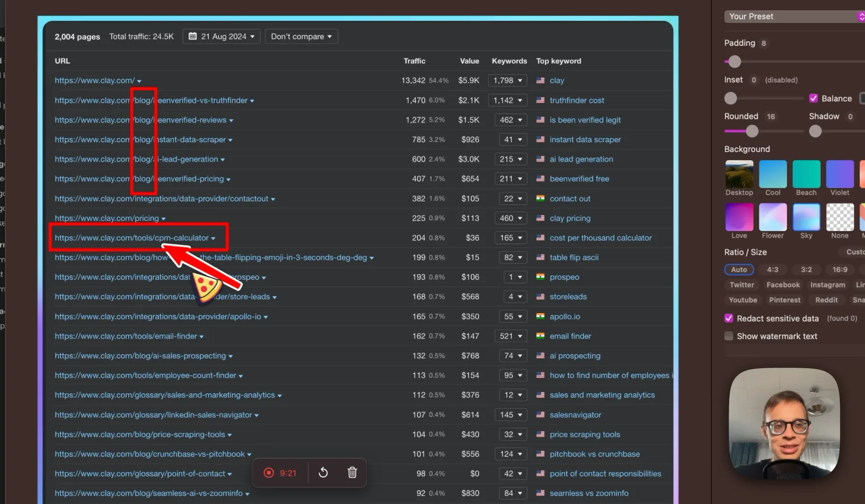The image size is (865, 504).
Task: Sort by the Traffic column header
Action: click(x=414, y=61)
